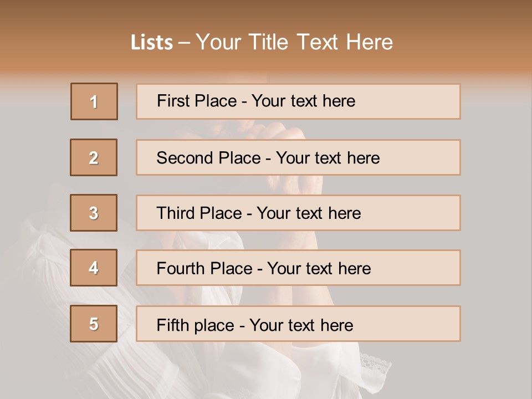Select the Third Place text bar

(x=298, y=213)
